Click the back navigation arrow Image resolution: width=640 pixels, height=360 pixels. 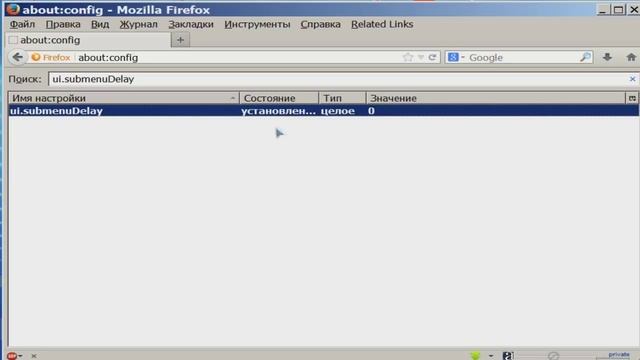click(x=18, y=57)
